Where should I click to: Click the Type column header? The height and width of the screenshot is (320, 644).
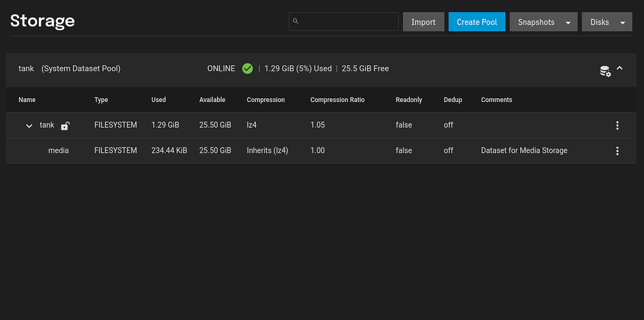coord(101,100)
